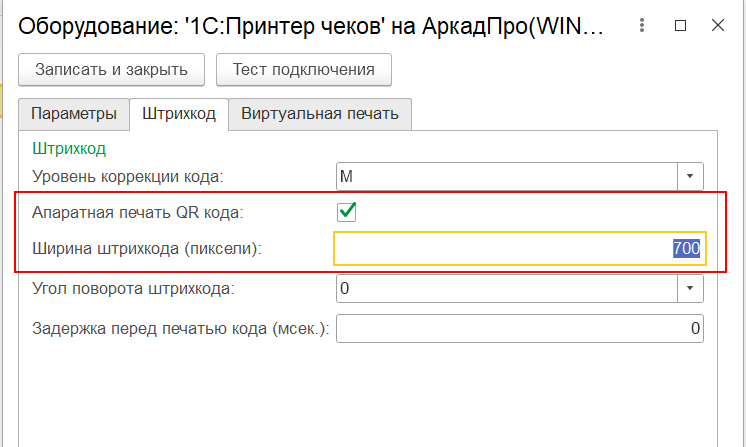Click the green 'Штрихкод' group header

coord(69,148)
